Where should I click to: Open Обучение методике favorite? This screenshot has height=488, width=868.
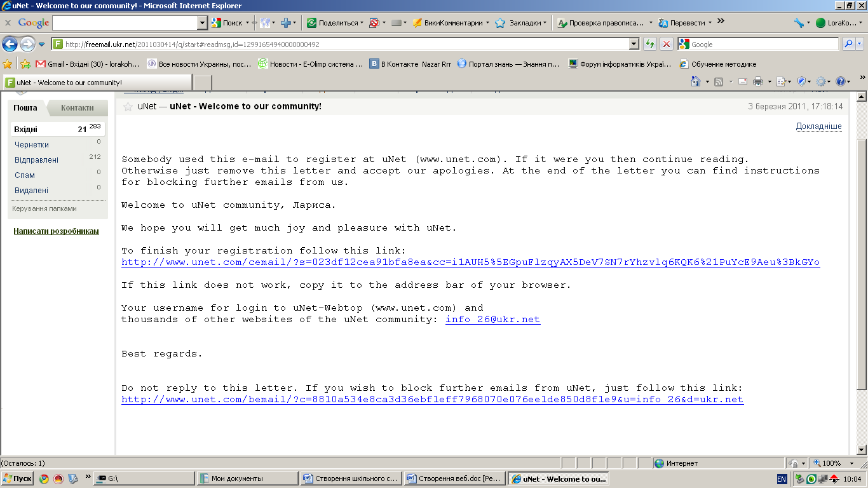(718, 64)
